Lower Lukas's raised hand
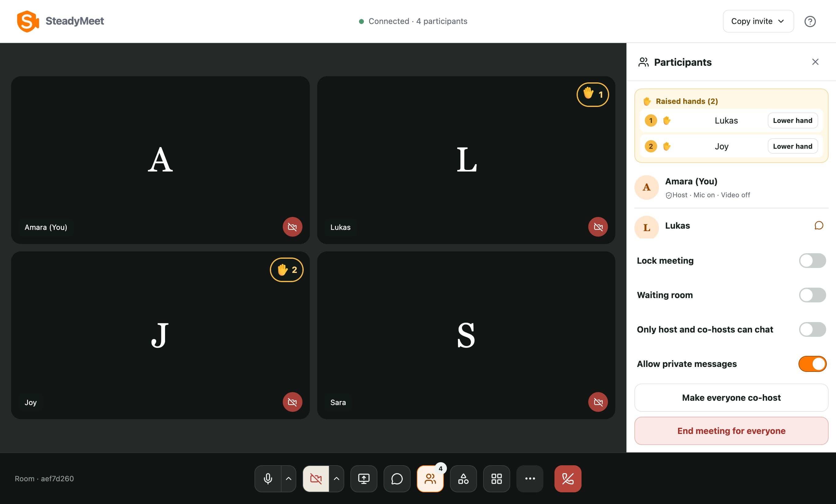This screenshot has height=504, width=836. coord(793,120)
